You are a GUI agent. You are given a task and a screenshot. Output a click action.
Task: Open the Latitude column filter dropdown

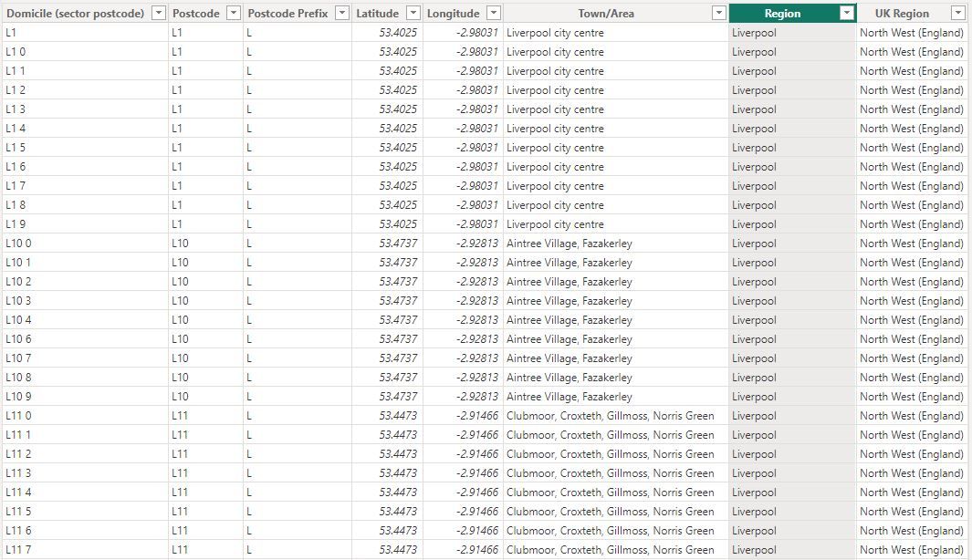[413, 13]
